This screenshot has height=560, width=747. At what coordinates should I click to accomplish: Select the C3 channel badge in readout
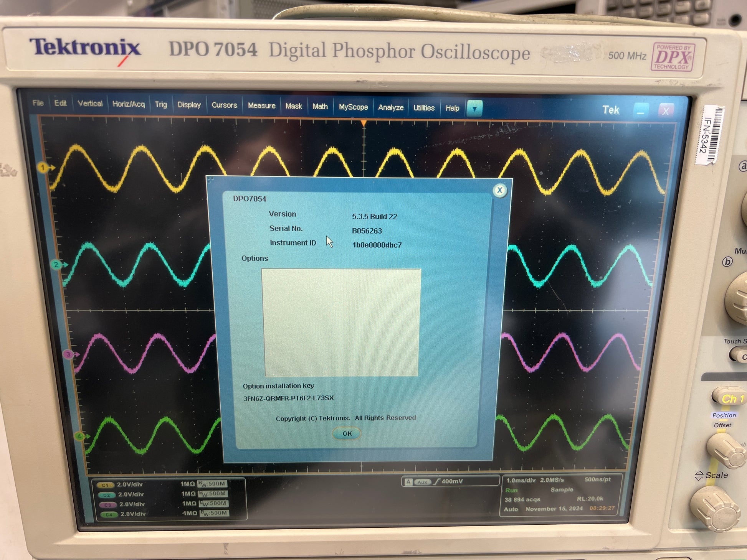tap(107, 505)
